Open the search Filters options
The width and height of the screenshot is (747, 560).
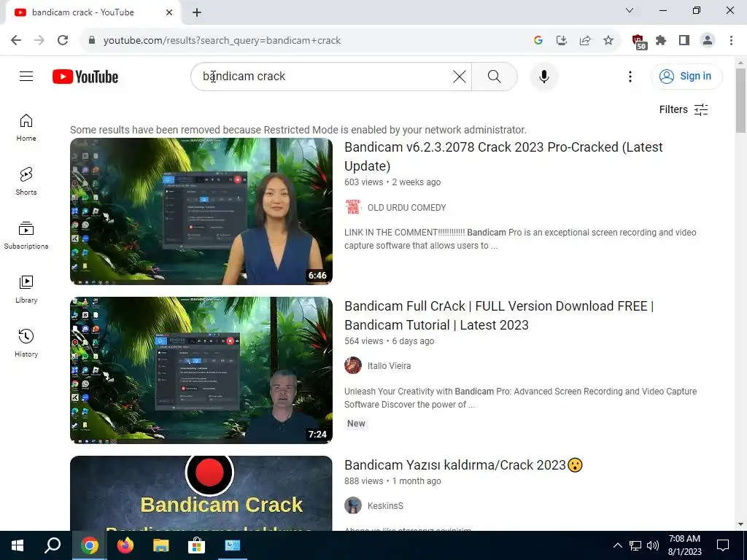click(683, 109)
